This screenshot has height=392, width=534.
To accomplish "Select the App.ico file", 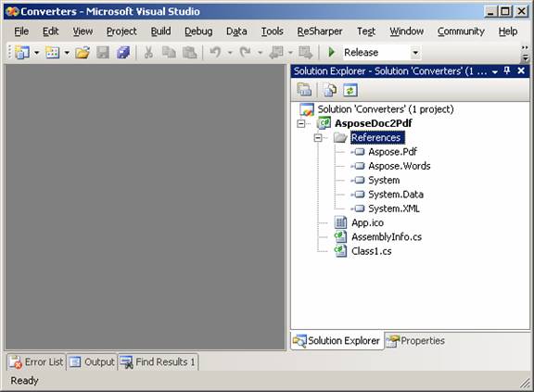I will [x=367, y=223].
